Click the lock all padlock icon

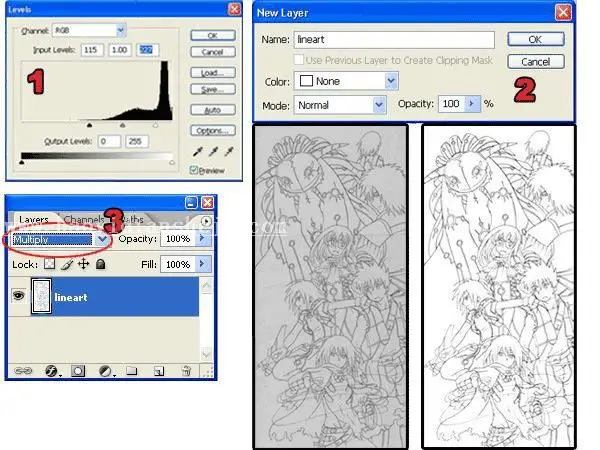pyautogui.click(x=100, y=264)
